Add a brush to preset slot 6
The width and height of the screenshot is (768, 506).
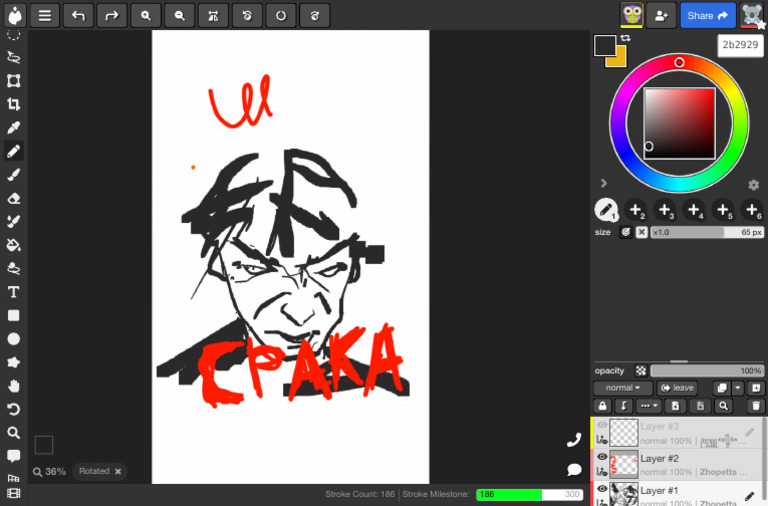pyautogui.click(x=752, y=210)
